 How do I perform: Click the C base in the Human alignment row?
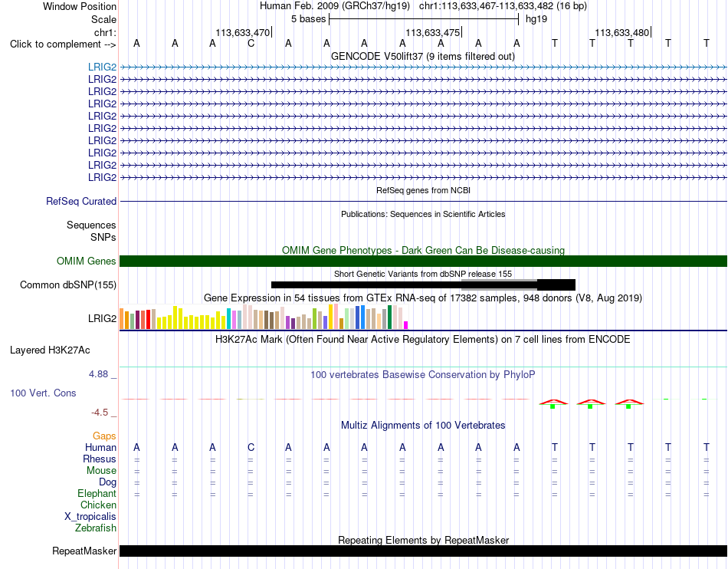click(251, 447)
